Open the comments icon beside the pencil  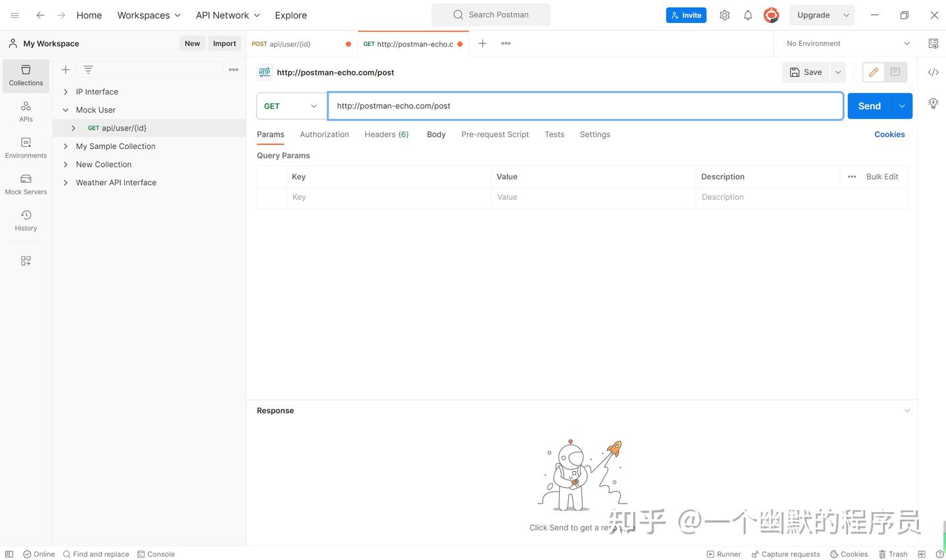pos(895,72)
